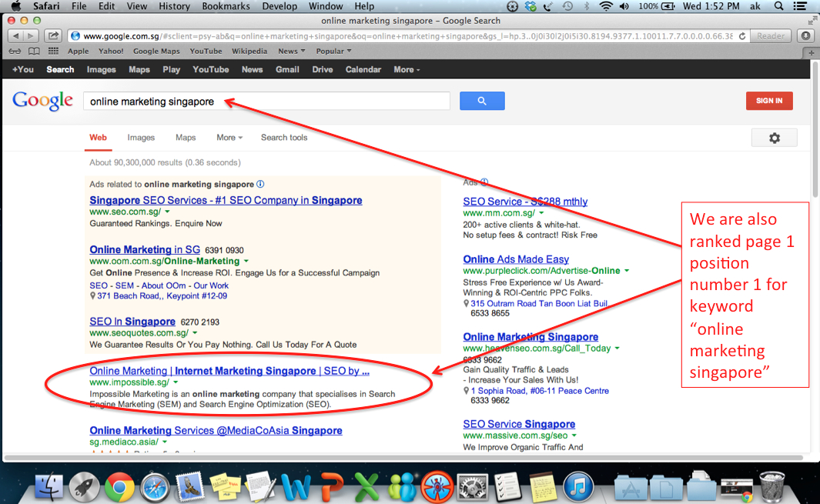Open Microsoft Excel icon in dock

click(366, 487)
